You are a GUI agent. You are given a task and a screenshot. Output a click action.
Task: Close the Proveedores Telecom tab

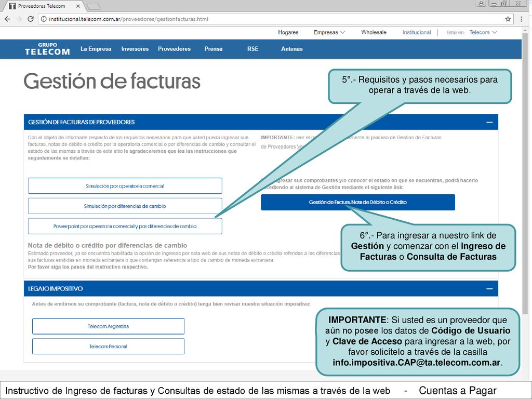point(78,6)
